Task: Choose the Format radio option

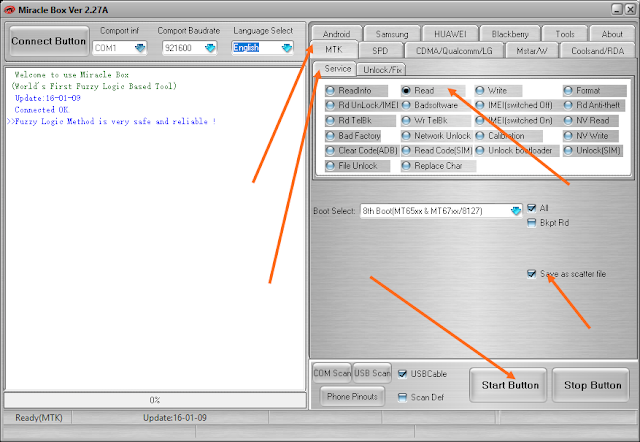Action: (x=594, y=91)
